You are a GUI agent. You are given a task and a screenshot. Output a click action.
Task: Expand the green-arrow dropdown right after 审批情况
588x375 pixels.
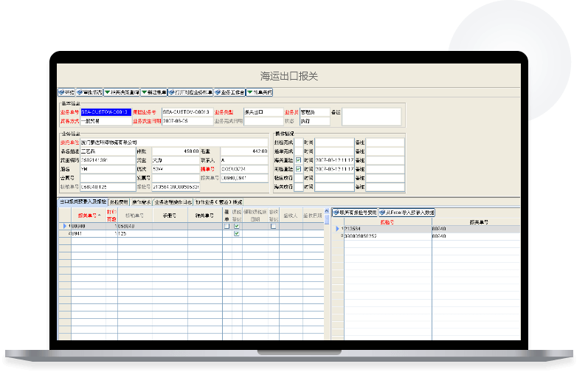122,92
